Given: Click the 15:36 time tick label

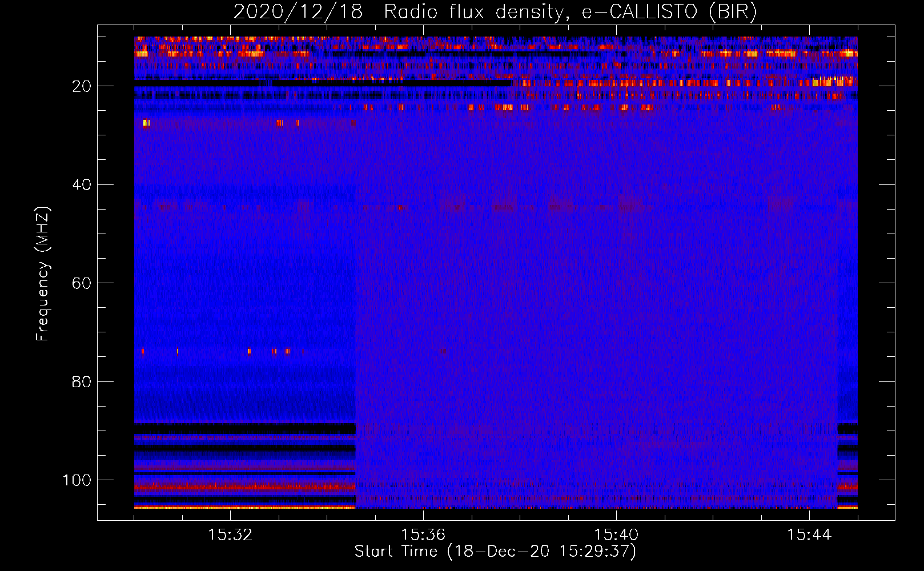Looking at the screenshot, I should (423, 535).
